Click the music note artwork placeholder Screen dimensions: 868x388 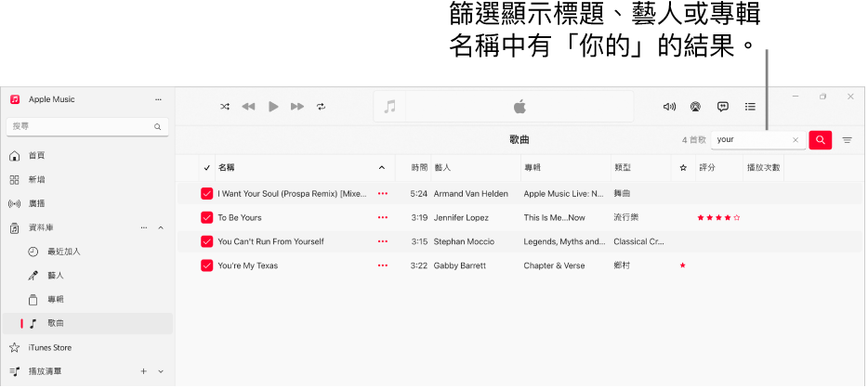[390, 107]
